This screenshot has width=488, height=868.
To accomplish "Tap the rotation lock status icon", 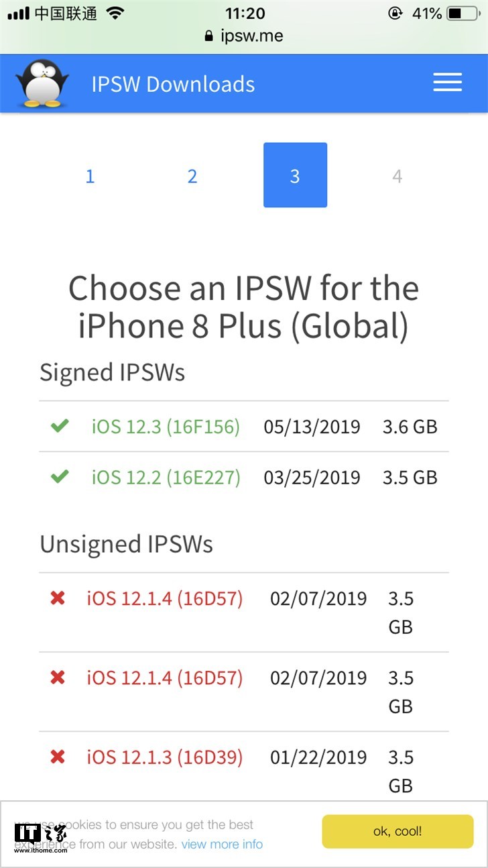I will click(x=395, y=13).
